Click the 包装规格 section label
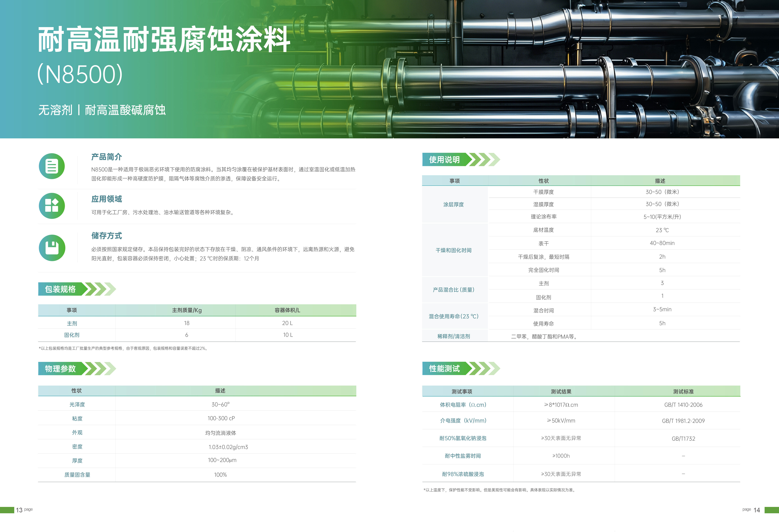This screenshot has width=779, height=532. pyautogui.click(x=60, y=289)
